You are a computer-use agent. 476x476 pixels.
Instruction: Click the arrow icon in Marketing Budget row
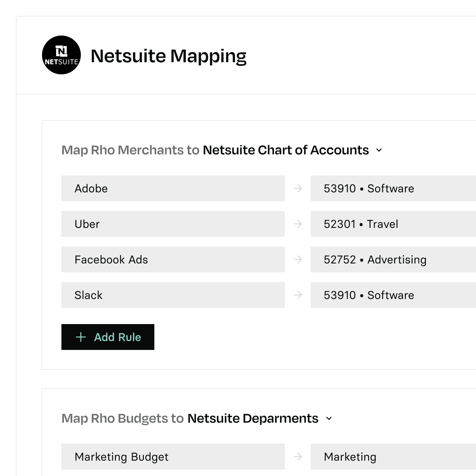pyautogui.click(x=298, y=457)
